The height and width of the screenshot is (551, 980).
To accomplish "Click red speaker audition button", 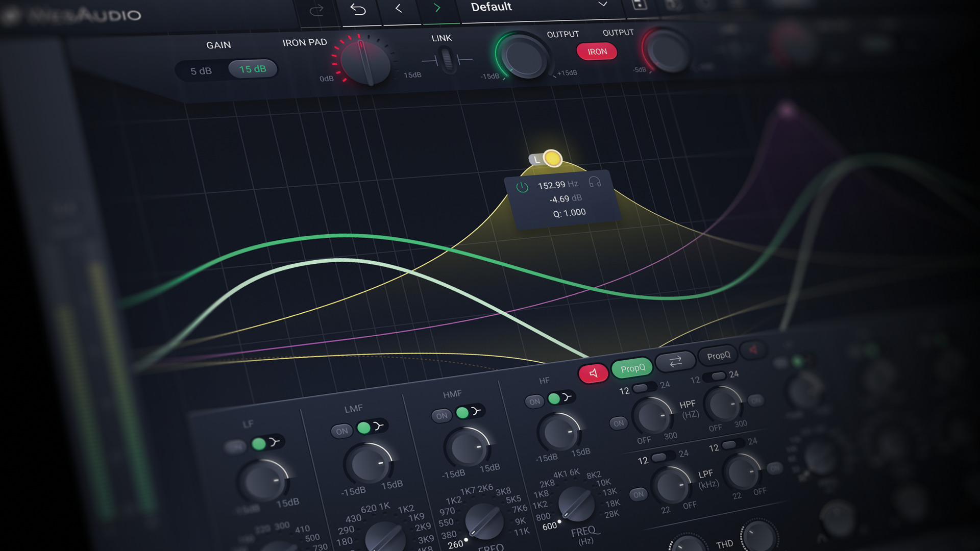I will tap(593, 373).
